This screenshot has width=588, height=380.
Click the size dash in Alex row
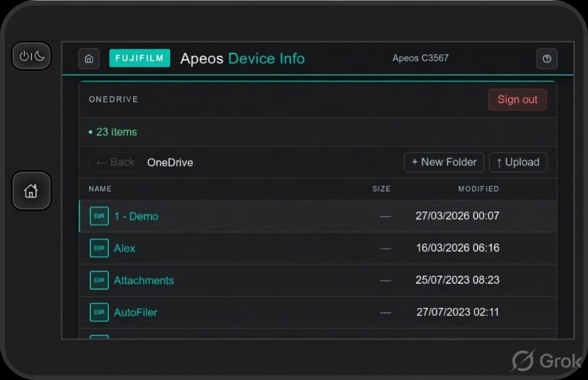(x=386, y=249)
